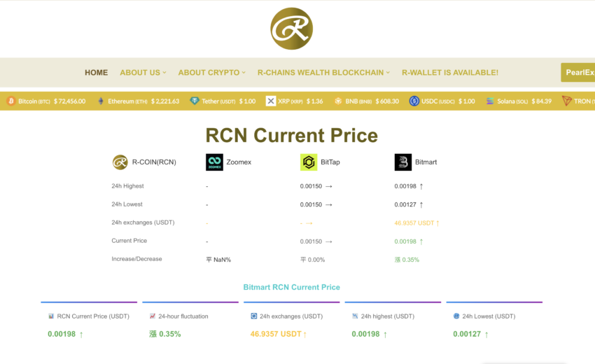Click the $608.30 BNB price

387,101
